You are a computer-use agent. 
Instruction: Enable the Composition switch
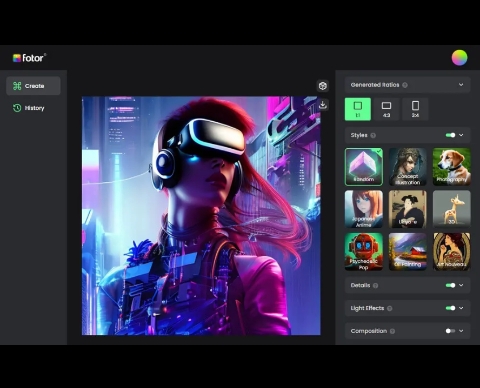(x=450, y=331)
